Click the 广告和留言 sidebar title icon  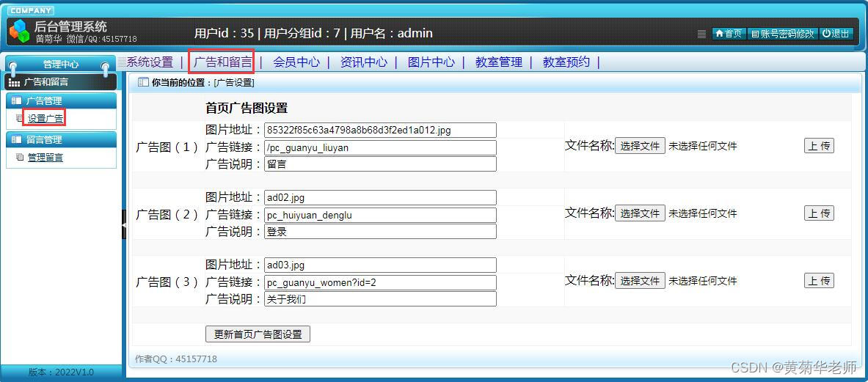point(15,82)
